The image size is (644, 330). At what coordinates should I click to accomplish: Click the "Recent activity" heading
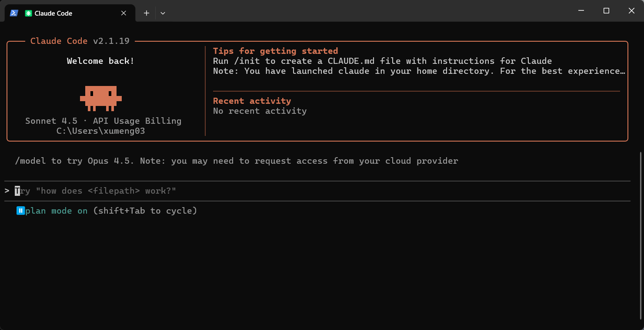click(x=252, y=101)
